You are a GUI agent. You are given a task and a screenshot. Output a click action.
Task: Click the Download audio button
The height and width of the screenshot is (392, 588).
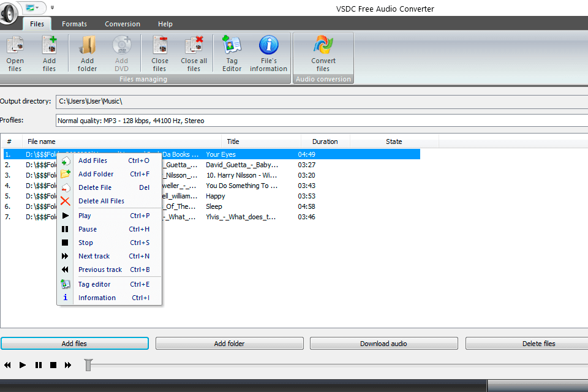click(383, 343)
